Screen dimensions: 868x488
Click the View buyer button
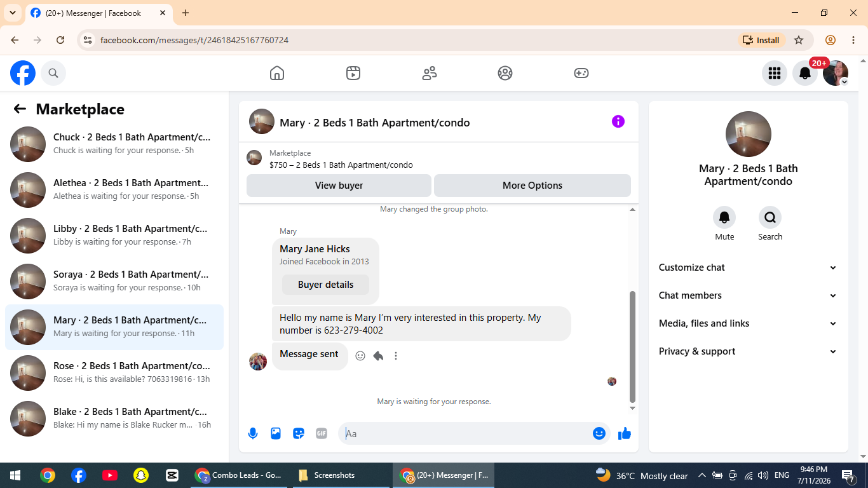[x=339, y=186]
